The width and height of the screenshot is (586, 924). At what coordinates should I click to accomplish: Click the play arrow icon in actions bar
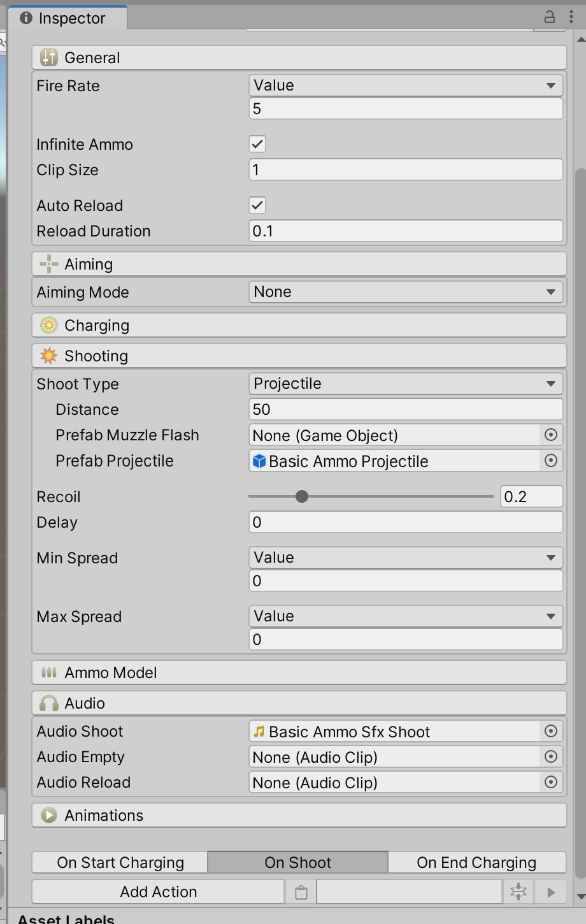click(x=552, y=892)
